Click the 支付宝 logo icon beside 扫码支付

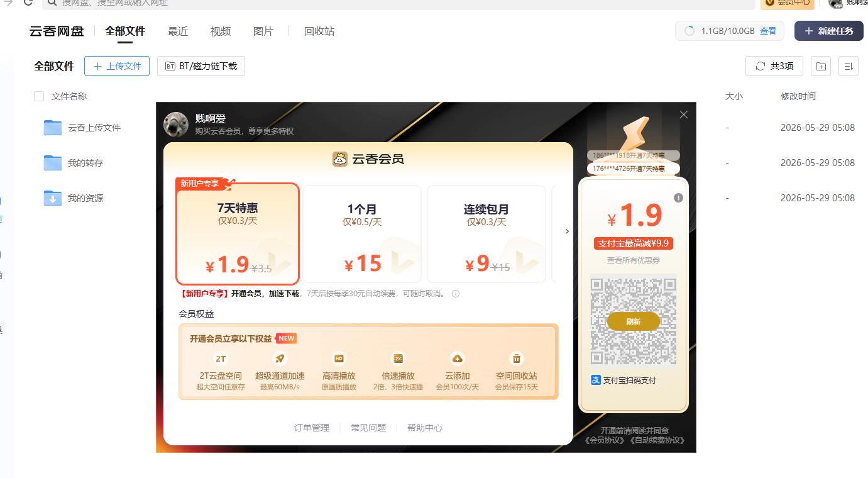596,380
